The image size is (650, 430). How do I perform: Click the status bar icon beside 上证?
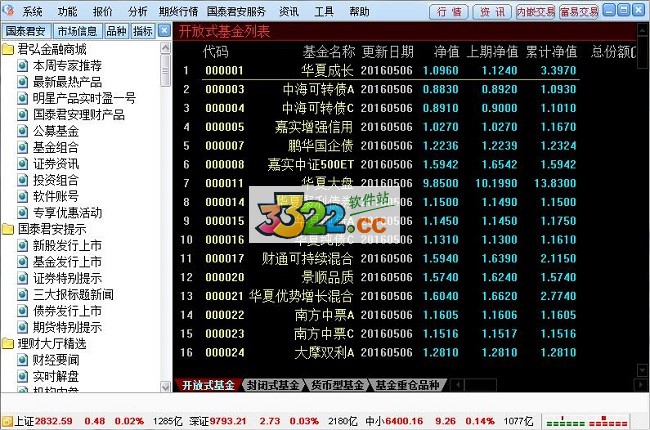pos(7,422)
